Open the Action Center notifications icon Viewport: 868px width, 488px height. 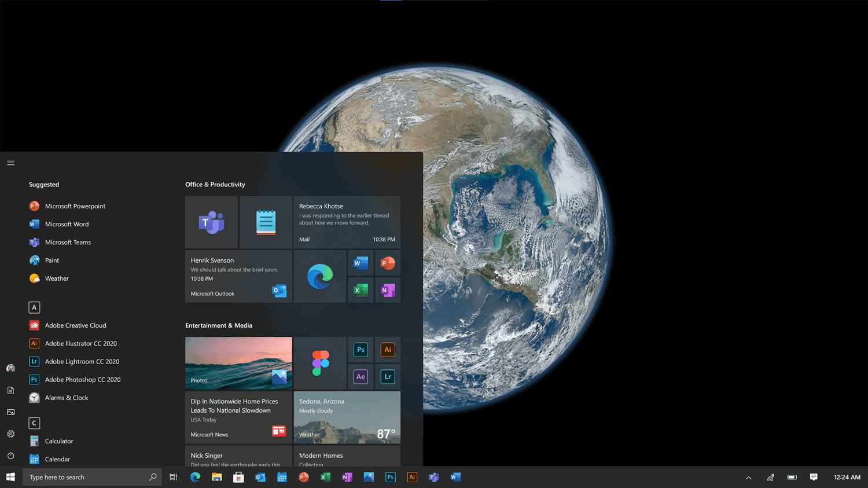coord(814,477)
